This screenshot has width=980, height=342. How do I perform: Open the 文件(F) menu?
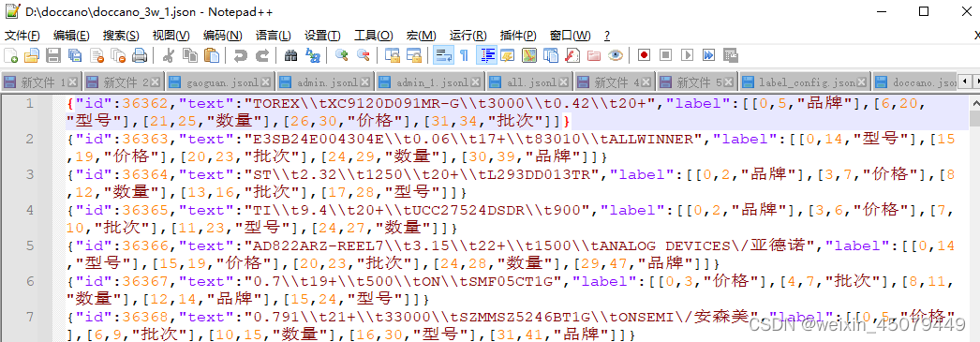click(22, 36)
